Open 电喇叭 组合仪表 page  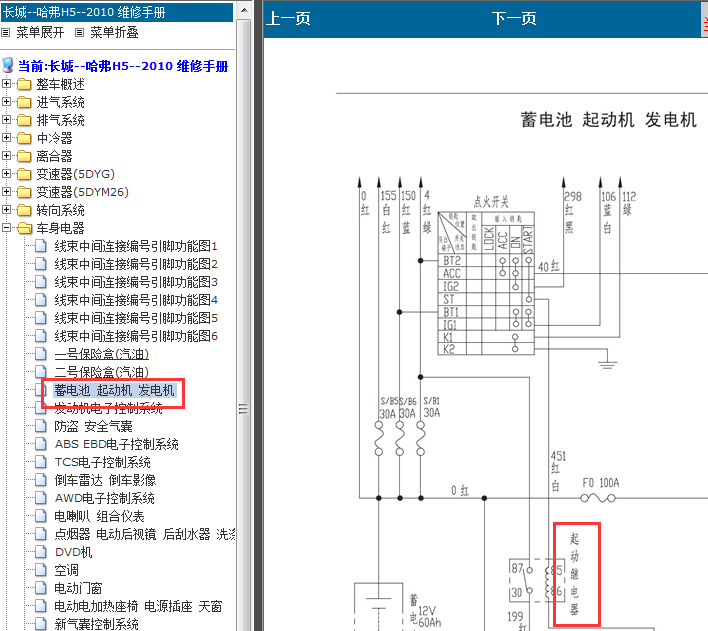click(99, 516)
